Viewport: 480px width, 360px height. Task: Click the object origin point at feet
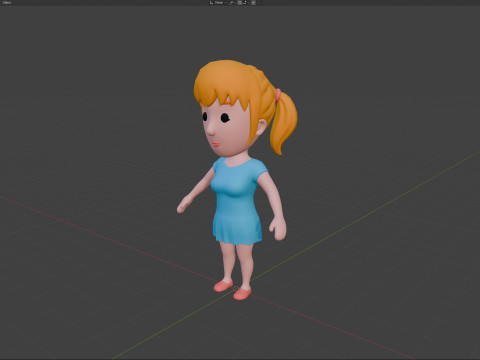click(236, 289)
